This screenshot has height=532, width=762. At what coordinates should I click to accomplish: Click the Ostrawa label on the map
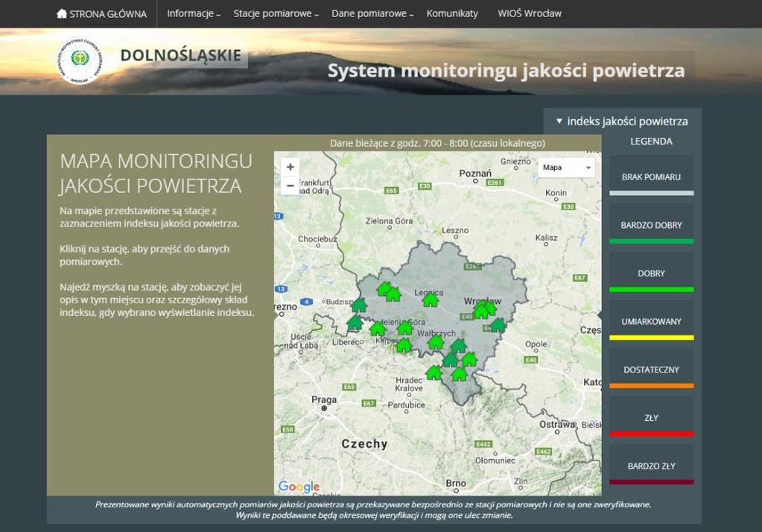click(557, 424)
